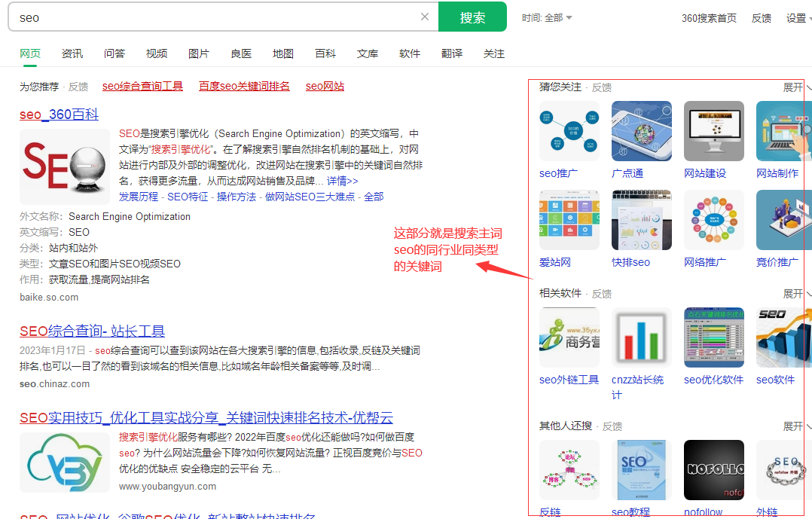Screen dimensions: 812x519
Task: Click 反馈 next to 其他人还搜
Action: tap(612, 427)
